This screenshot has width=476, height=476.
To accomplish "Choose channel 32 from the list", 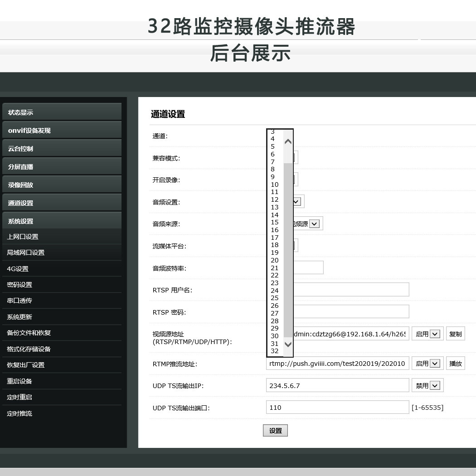I will pyautogui.click(x=275, y=351).
